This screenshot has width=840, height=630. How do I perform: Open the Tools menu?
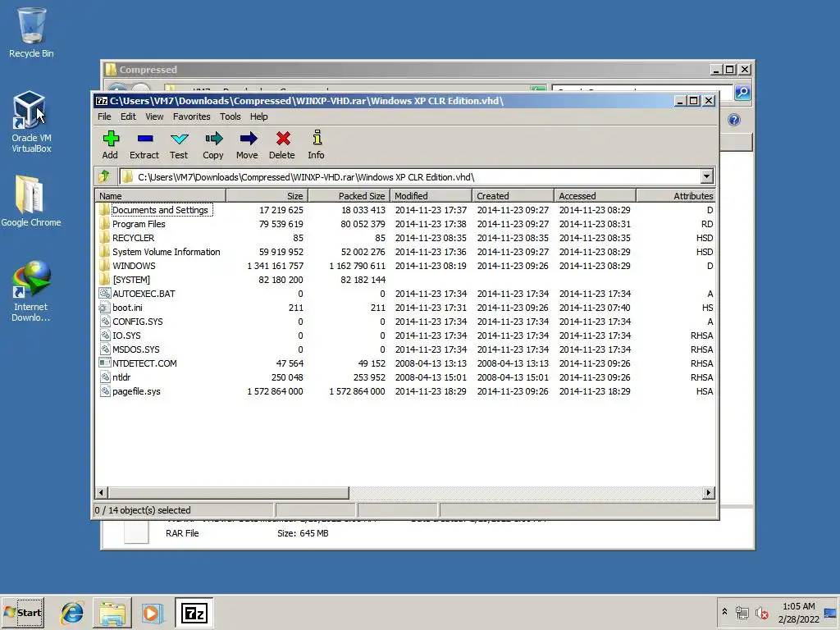(230, 116)
